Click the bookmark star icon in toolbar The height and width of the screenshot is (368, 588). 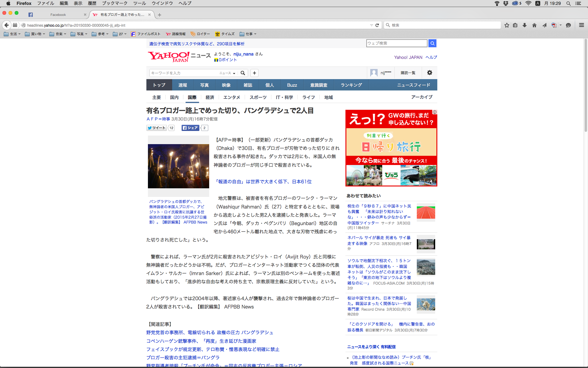507,25
